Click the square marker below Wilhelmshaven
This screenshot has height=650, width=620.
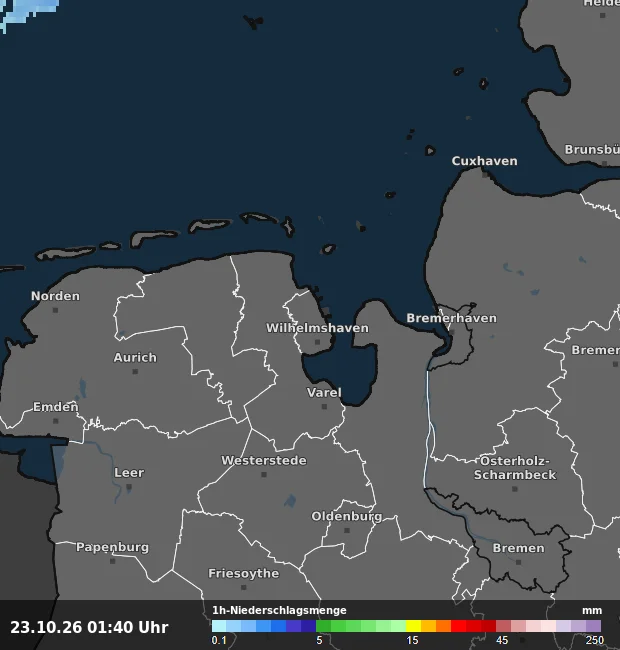(x=317, y=342)
